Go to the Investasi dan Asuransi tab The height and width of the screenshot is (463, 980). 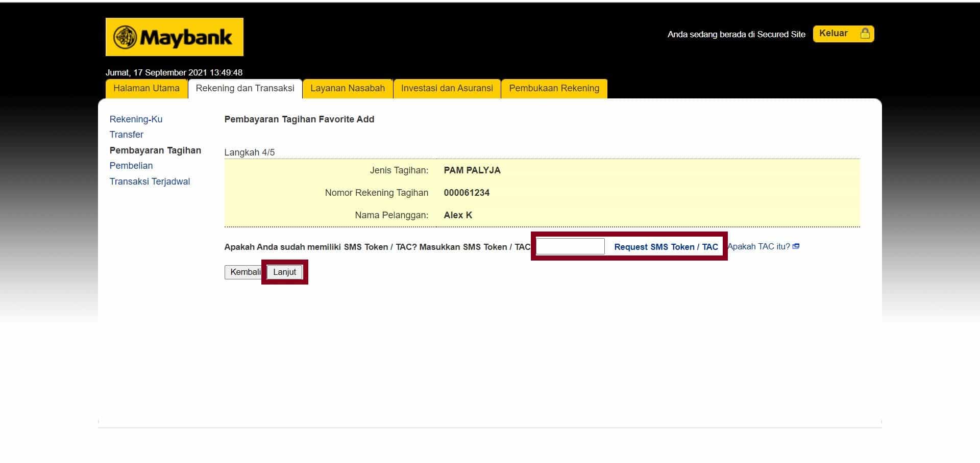coord(447,88)
